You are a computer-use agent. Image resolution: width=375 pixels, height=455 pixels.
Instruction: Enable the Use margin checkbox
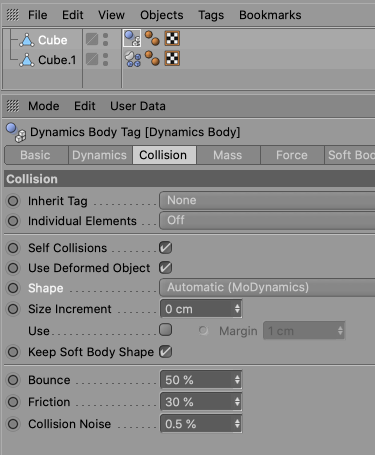click(x=165, y=330)
